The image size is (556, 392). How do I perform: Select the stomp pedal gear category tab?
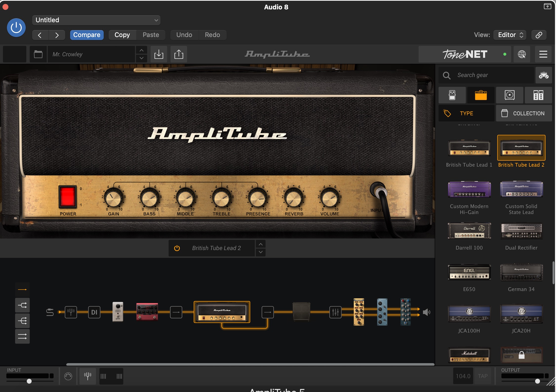click(x=452, y=95)
